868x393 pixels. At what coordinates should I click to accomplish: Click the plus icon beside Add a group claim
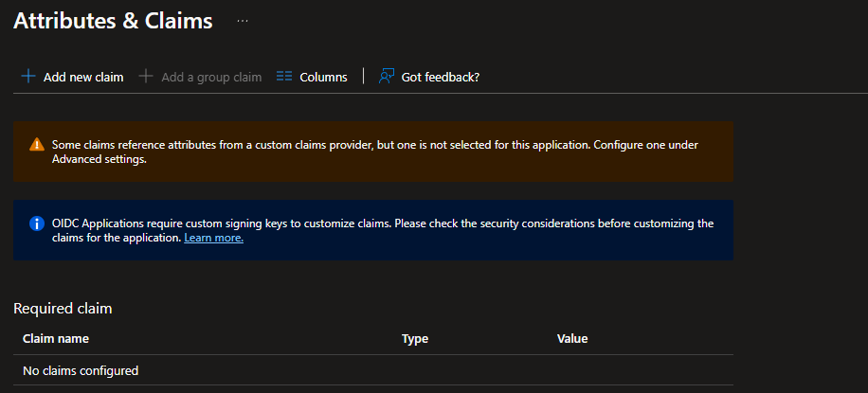pyautogui.click(x=146, y=77)
